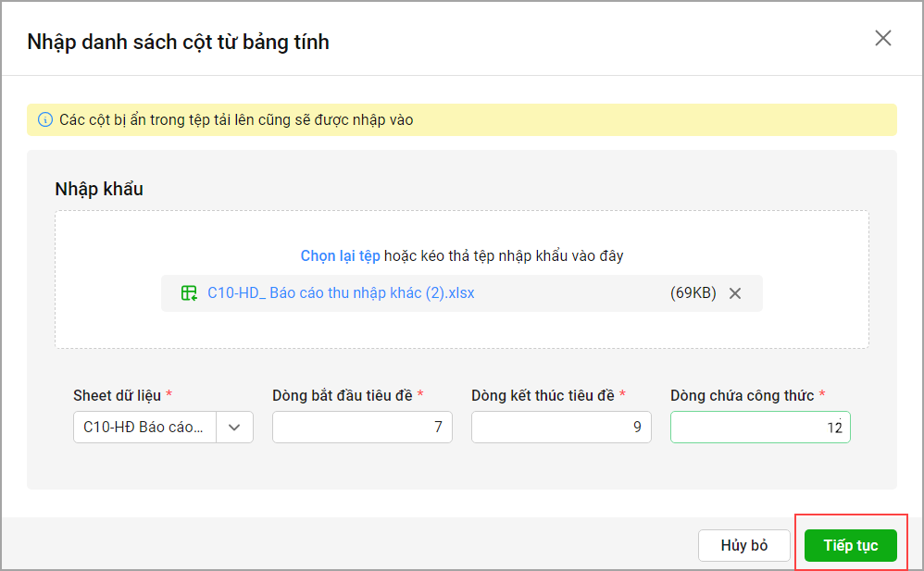
Task: Click the "Dòng chứa công thức" field label
Action: tap(742, 395)
